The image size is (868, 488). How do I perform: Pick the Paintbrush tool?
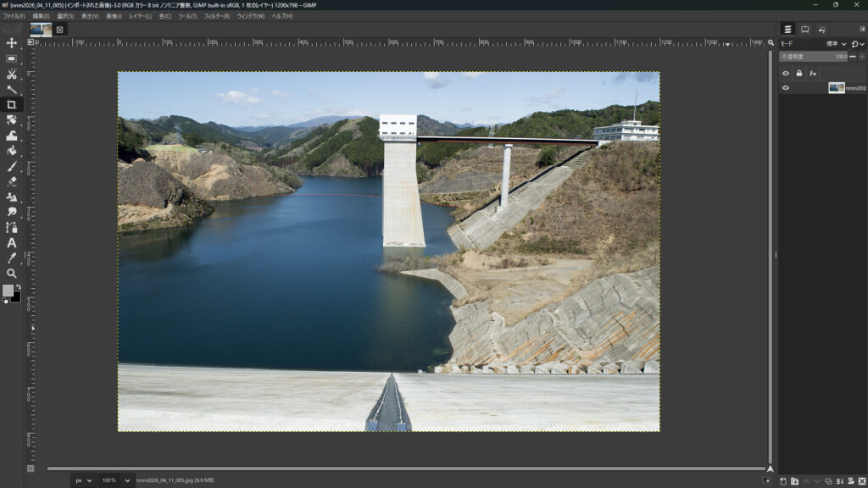coord(12,166)
